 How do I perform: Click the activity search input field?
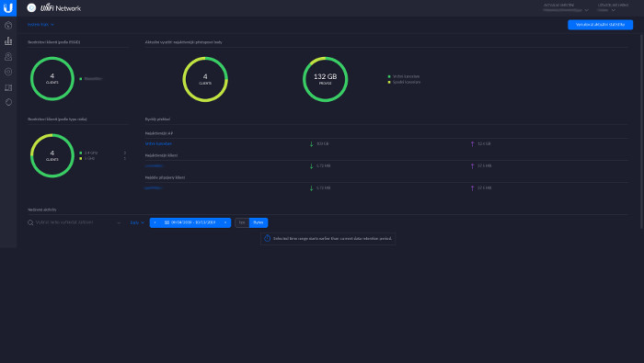[x=75, y=222]
